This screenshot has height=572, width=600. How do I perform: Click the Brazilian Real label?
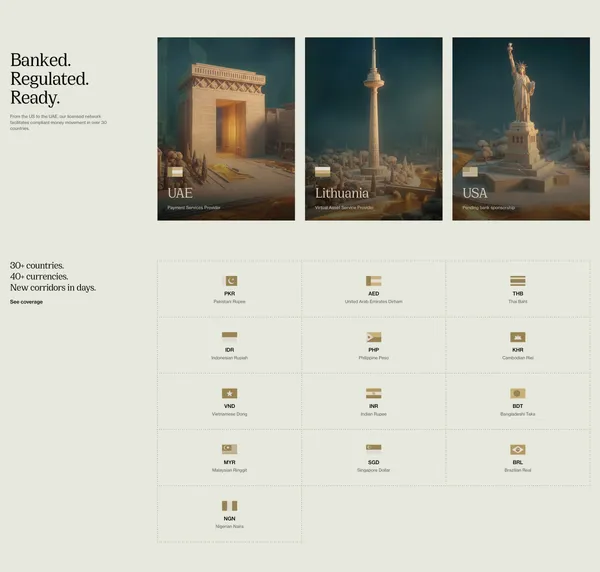(x=518, y=470)
